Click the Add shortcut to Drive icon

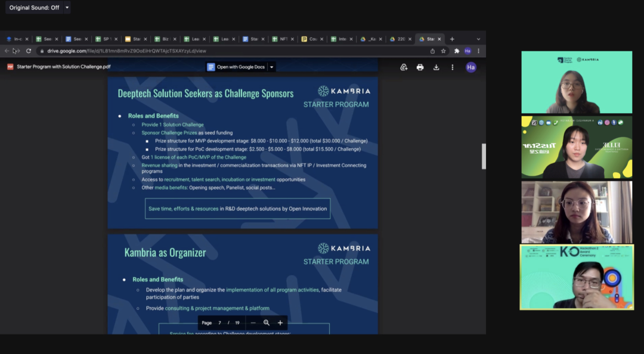tap(404, 67)
